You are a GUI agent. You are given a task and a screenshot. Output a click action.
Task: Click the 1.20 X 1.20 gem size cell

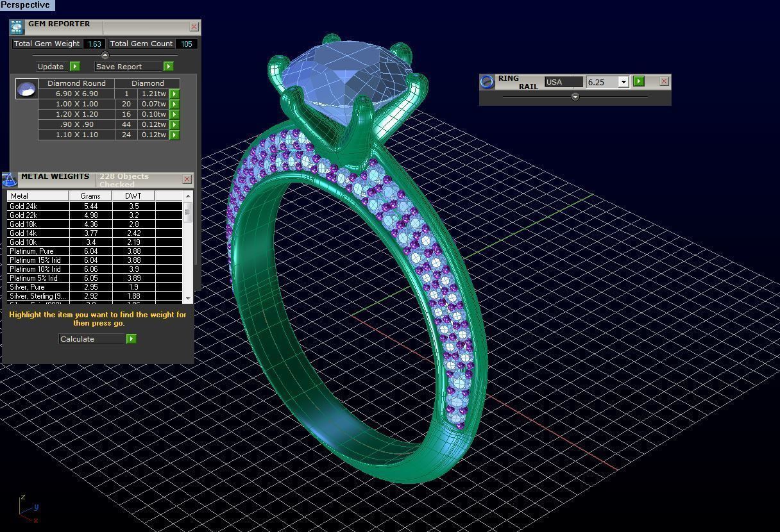coord(76,114)
